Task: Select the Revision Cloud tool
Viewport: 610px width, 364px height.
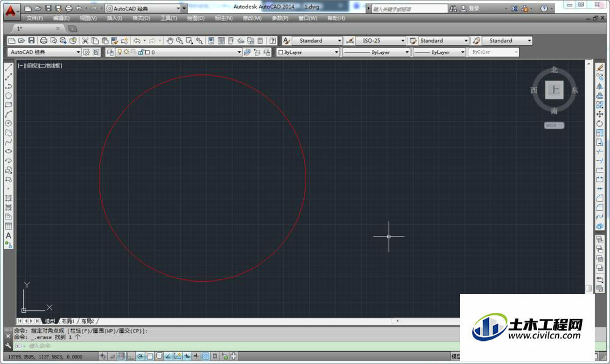Action: 8,132
